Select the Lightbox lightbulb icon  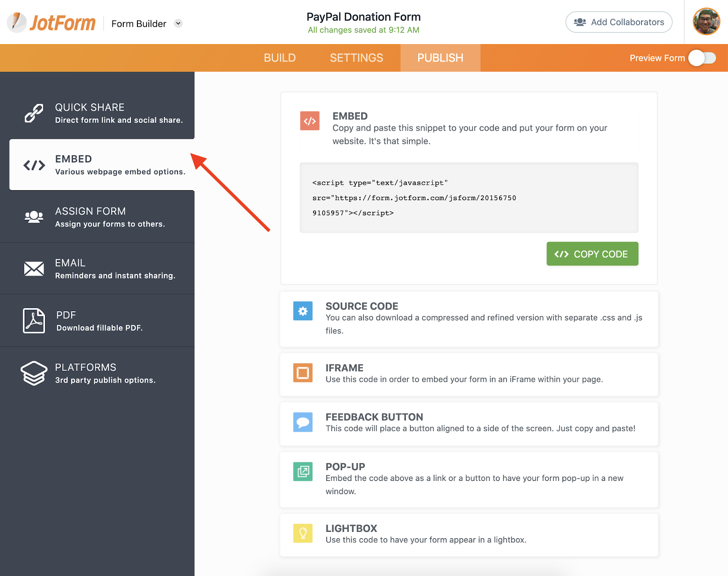tap(303, 533)
